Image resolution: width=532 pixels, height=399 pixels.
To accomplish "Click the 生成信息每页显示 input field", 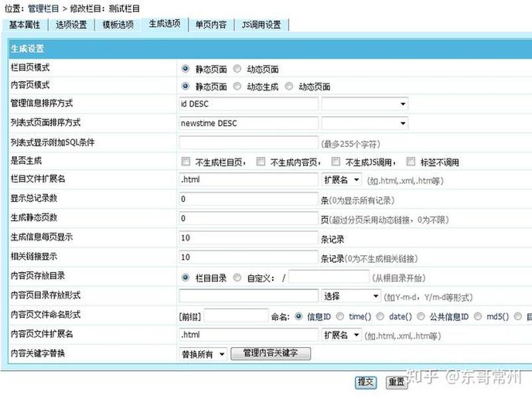I will click(248, 237).
